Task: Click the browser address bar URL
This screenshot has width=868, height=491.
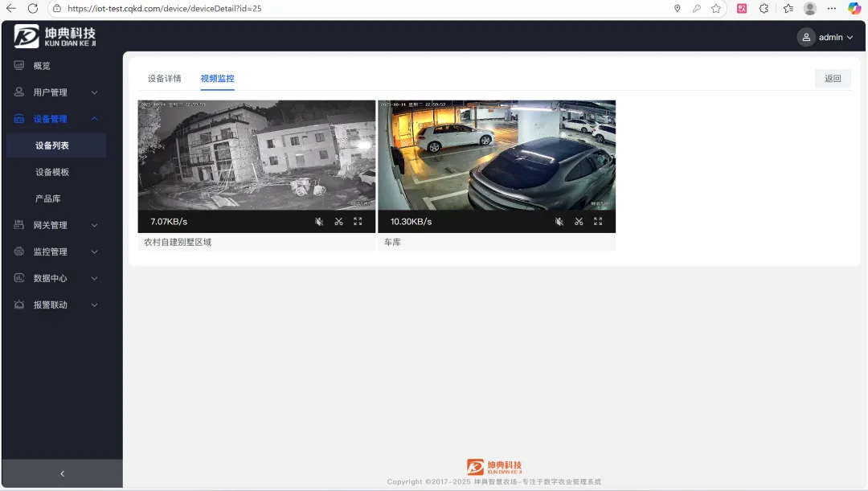Action: [165, 8]
